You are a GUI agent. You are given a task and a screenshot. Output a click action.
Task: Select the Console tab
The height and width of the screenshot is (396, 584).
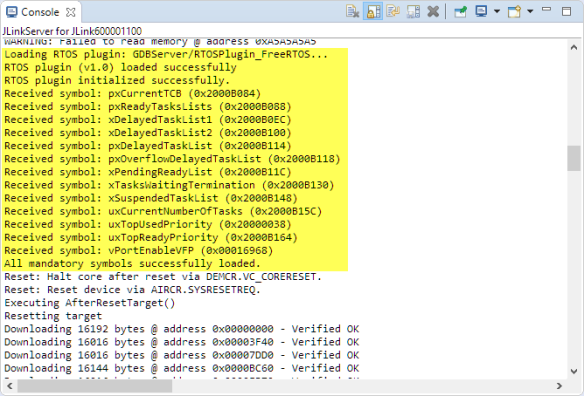(x=40, y=12)
